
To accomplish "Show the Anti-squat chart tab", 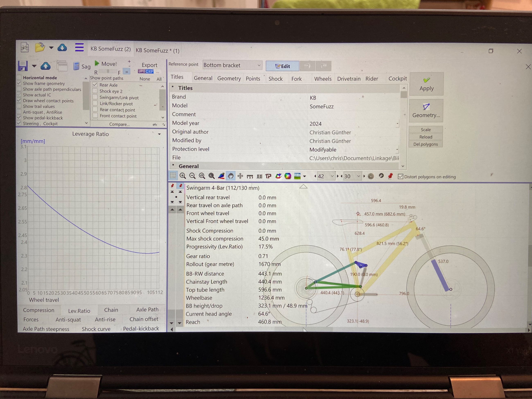I will (68, 319).
